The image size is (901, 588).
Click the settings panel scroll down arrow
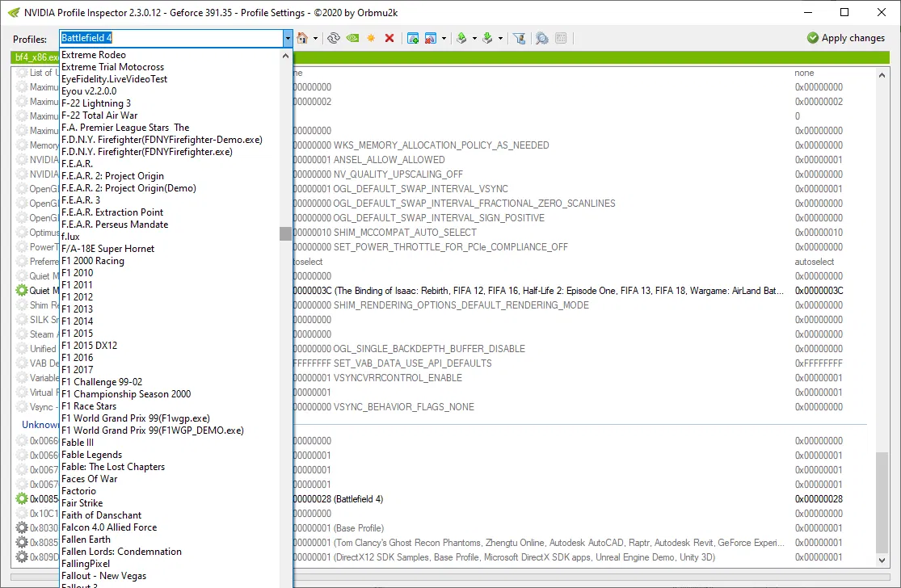pos(882,560)
